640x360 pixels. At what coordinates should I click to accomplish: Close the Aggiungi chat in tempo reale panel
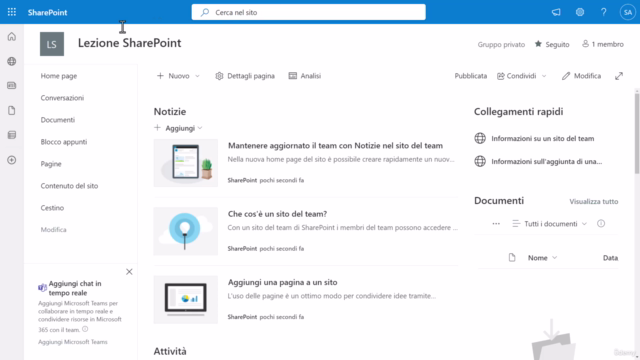pos(129,272)
